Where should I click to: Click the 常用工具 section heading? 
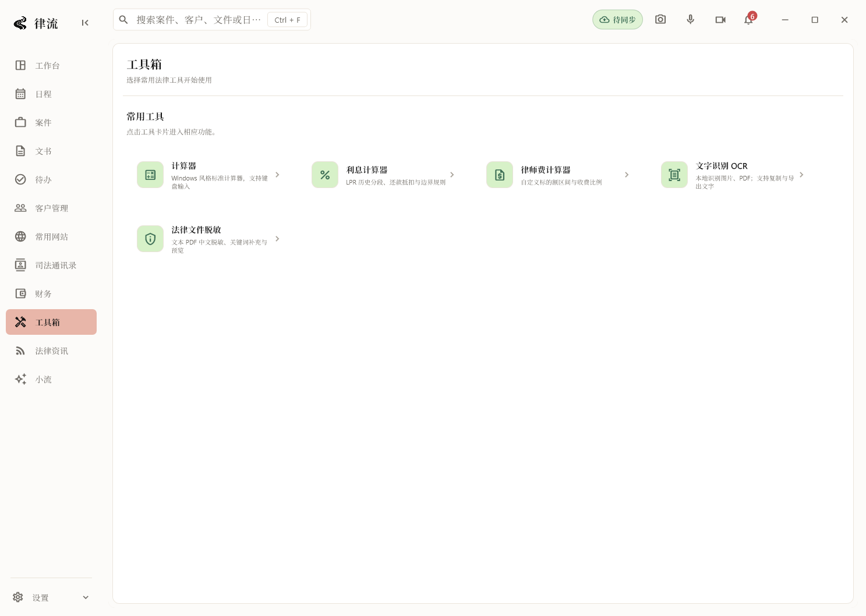(146, 116)
